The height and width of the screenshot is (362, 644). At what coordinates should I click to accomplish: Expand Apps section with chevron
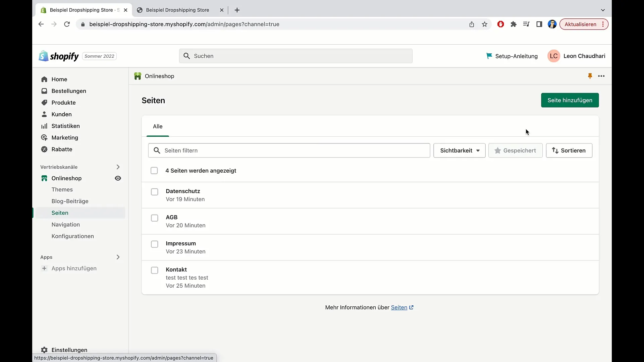(118, 257)
